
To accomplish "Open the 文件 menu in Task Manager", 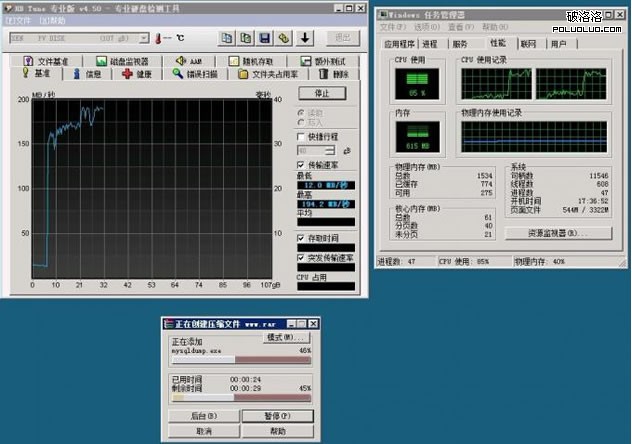I will point(390,29).
